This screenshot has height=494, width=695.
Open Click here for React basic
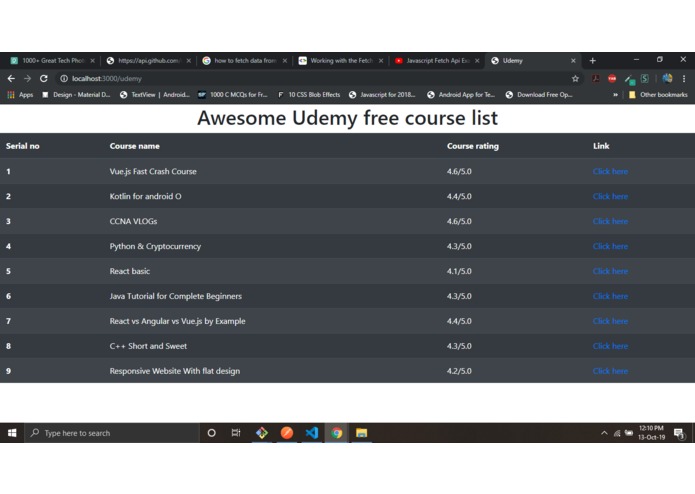click(610, 271)
